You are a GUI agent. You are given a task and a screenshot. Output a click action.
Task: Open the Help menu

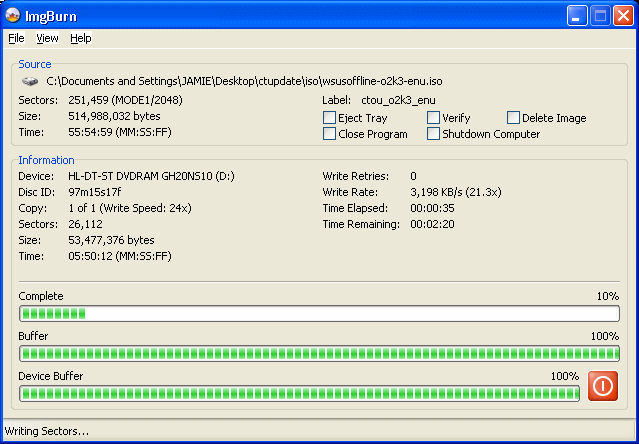[81, 38]
